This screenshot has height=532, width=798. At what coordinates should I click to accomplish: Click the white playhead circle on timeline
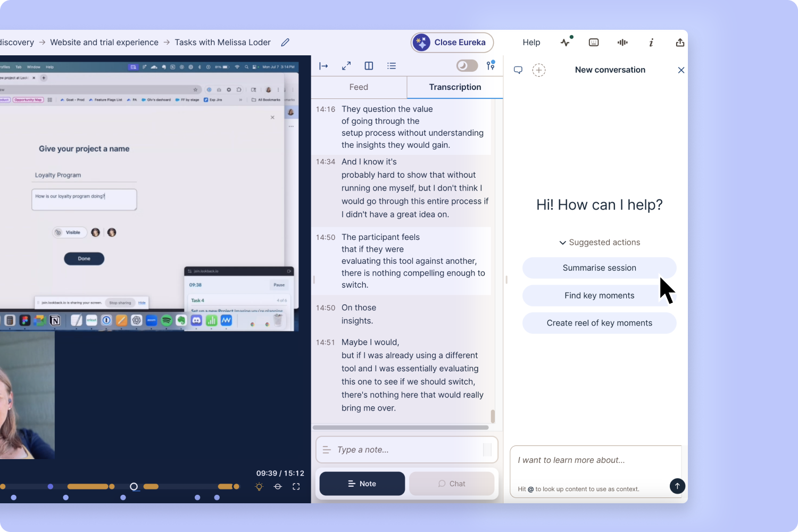pos(134,486)
